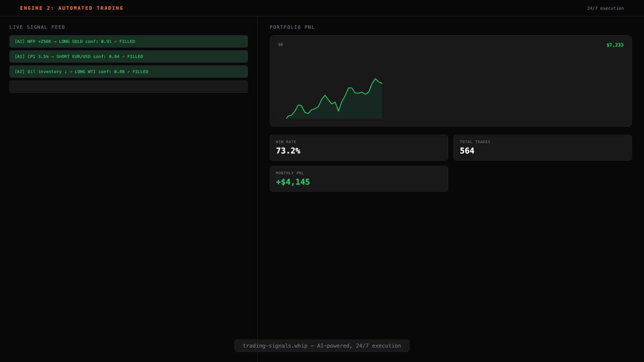Click the CPI SHORT EUR/USD signal row

pos(128,57)
